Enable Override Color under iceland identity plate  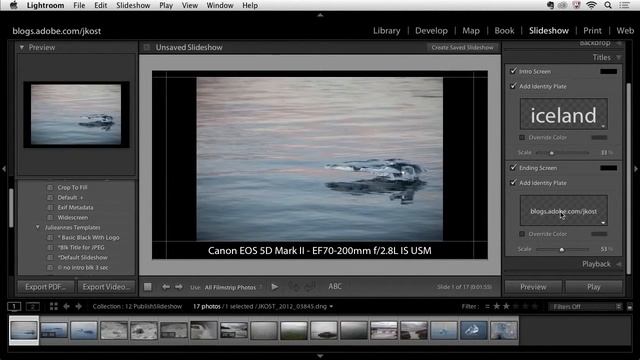click(522, 138)
